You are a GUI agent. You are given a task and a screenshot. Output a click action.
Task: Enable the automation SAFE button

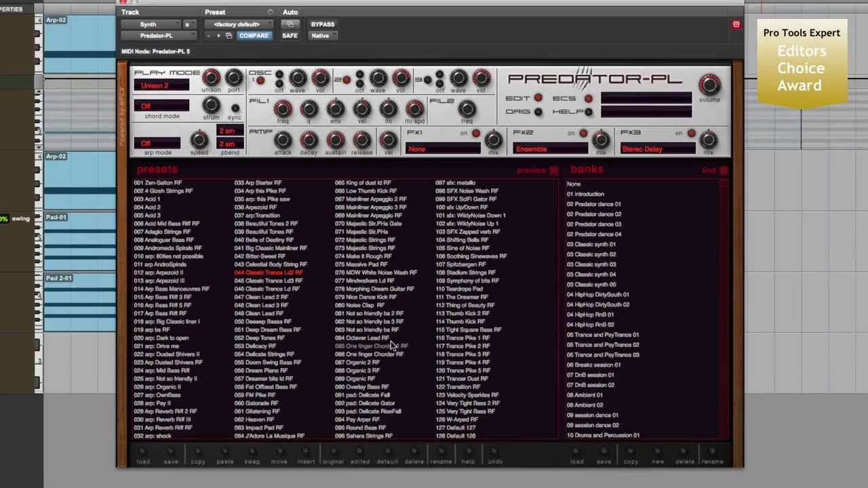[x=290, y=36]
